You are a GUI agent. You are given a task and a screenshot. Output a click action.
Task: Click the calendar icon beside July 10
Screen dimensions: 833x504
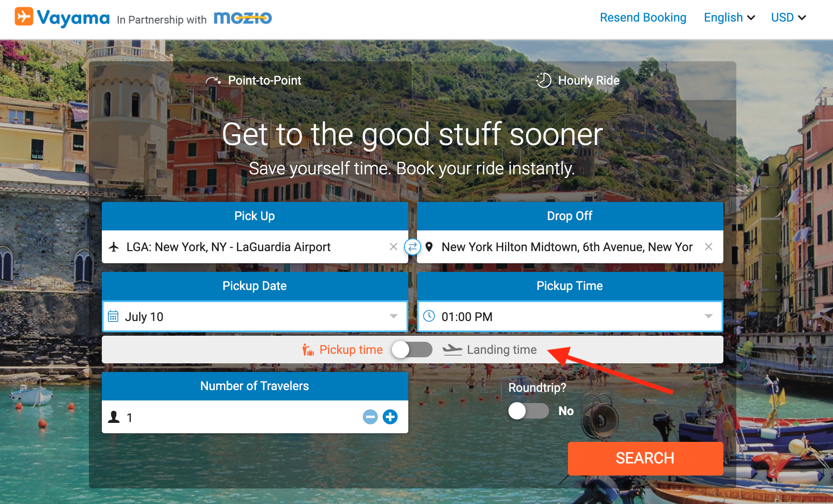pyautogui.click(x=113, y=316)
